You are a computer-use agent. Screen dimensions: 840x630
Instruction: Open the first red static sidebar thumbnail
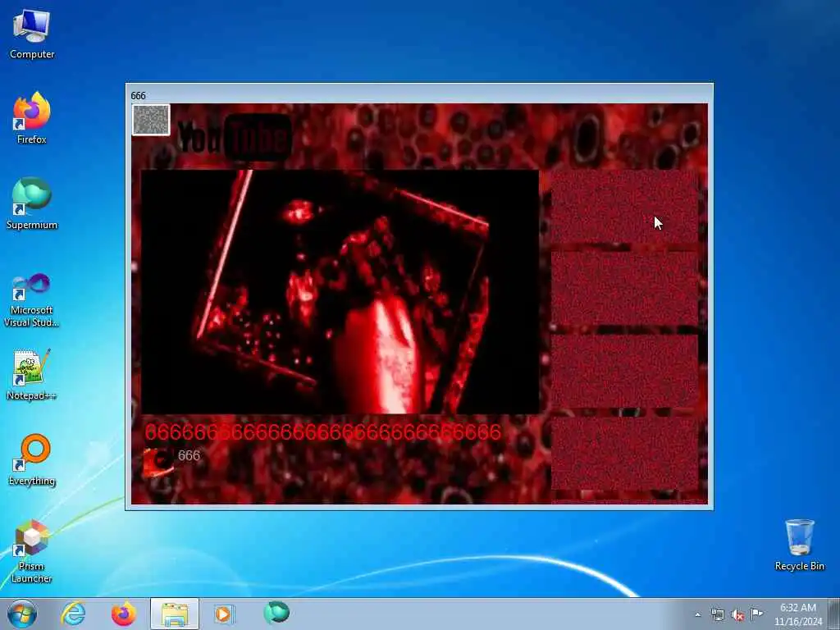(624, 207)
